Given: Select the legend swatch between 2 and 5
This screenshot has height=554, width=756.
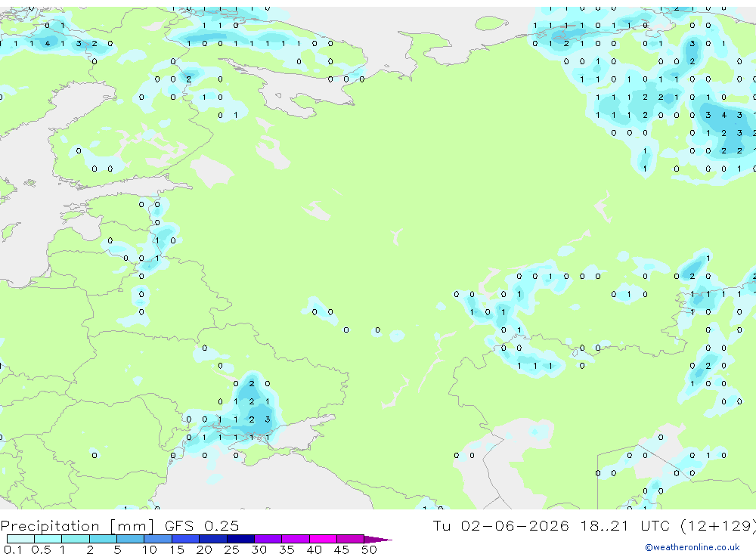Looking at the screenshot, I should click(x=103, y=539).
